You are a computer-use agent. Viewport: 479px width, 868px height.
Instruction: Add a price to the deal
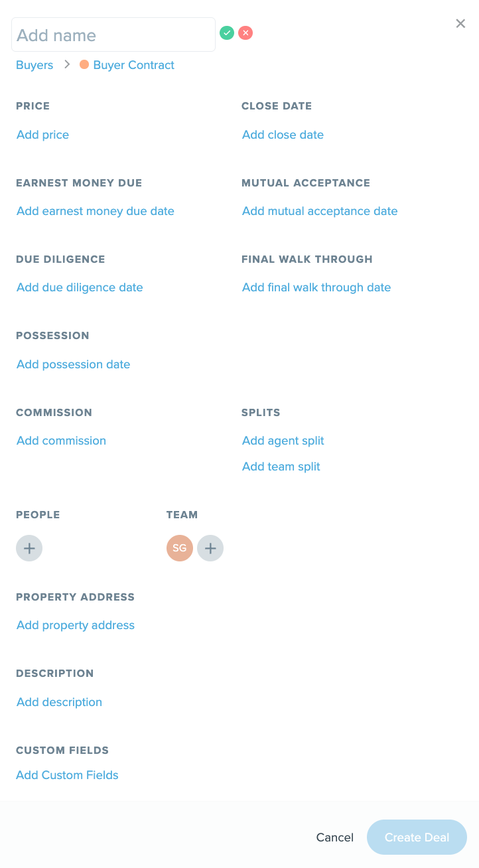[42, 135]
